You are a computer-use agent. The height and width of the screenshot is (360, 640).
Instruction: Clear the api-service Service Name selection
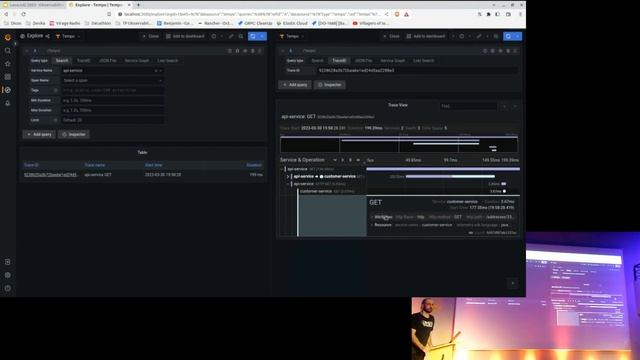tap(156, 71)
